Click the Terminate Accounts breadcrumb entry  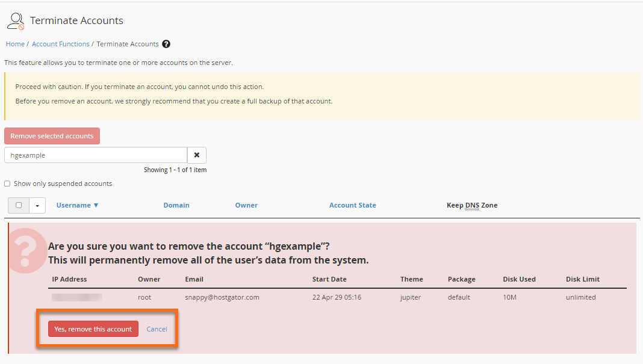(x=128, y=44)
